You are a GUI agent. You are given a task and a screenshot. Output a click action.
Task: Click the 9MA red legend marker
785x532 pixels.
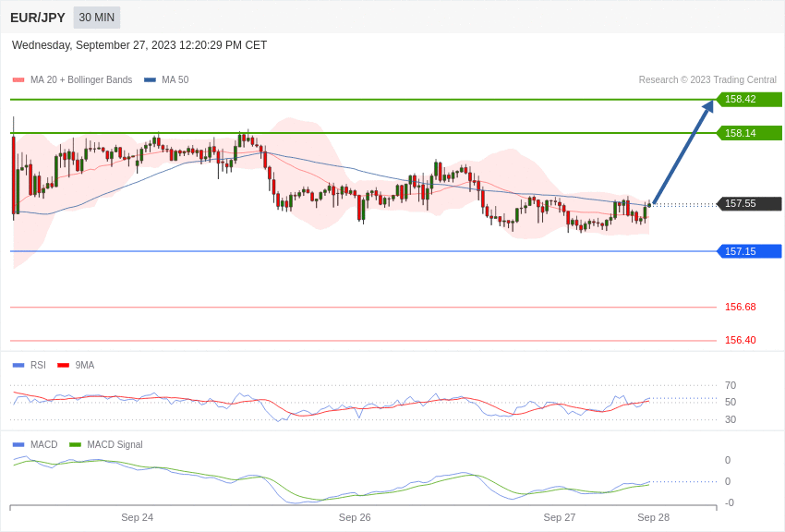pyautogui.click(x=63, y=366)
